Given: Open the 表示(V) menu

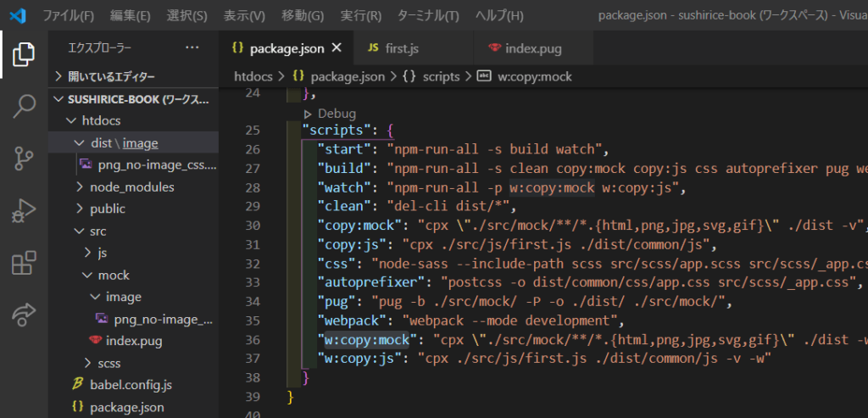Looking at the screenshot, I should (x=244, y=15).
